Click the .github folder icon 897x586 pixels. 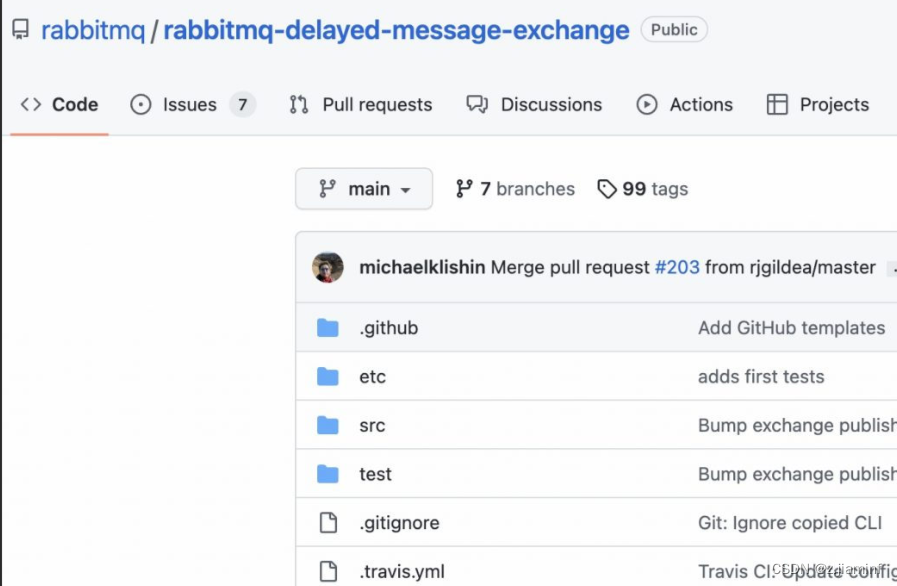[x=328, y=328]
